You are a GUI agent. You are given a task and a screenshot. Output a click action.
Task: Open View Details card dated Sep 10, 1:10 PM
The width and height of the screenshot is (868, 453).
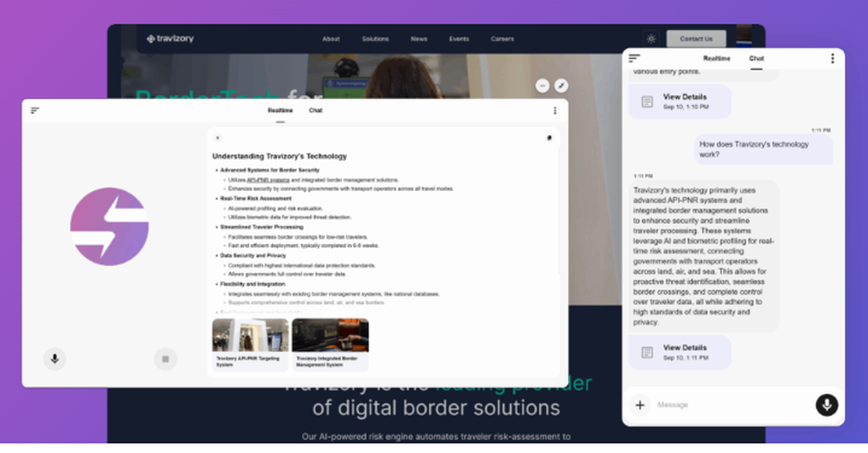point(680,102)
